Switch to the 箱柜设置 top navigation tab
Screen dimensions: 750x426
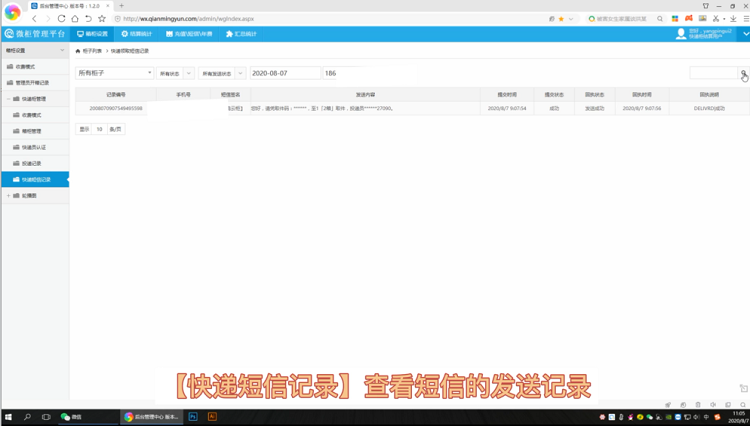click(92, 34)
